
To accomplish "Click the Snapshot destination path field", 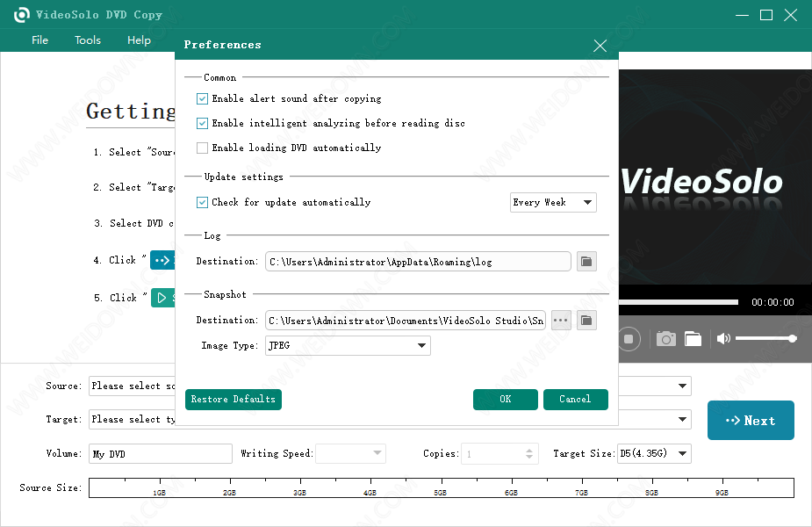I will click(x=405, y=321).
